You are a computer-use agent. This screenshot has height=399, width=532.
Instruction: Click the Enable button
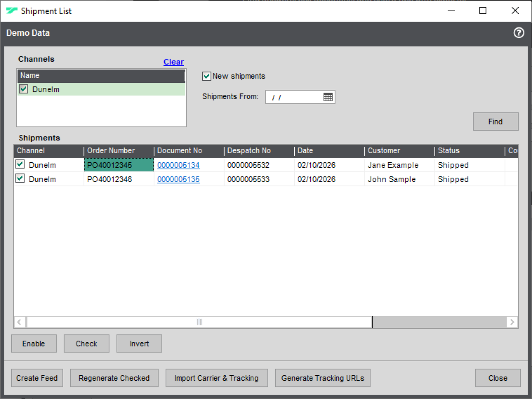tap(34, 344)
